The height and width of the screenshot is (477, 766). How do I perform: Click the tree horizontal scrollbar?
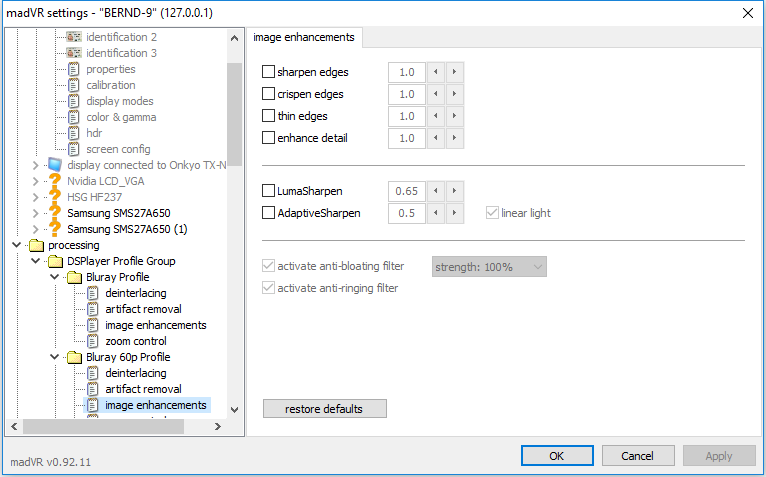[x=116, y=427]
